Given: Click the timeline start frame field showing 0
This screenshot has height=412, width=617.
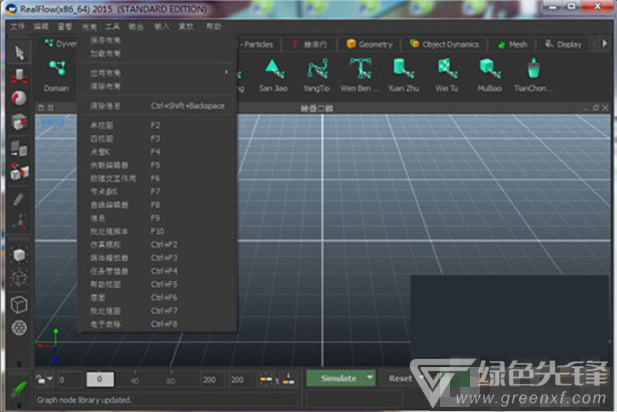Looking at the screenshot, I should (68, 380).
